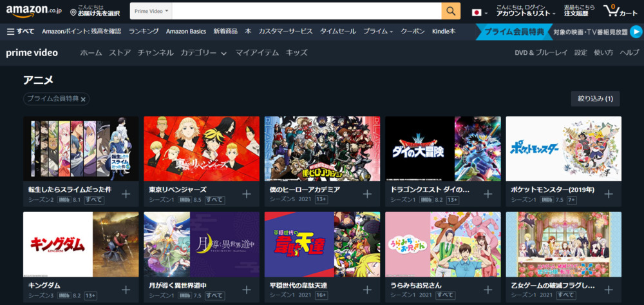This screenshot has width=644, height=305.
Task: Open 設定 settings link
Action: point(581,53)
